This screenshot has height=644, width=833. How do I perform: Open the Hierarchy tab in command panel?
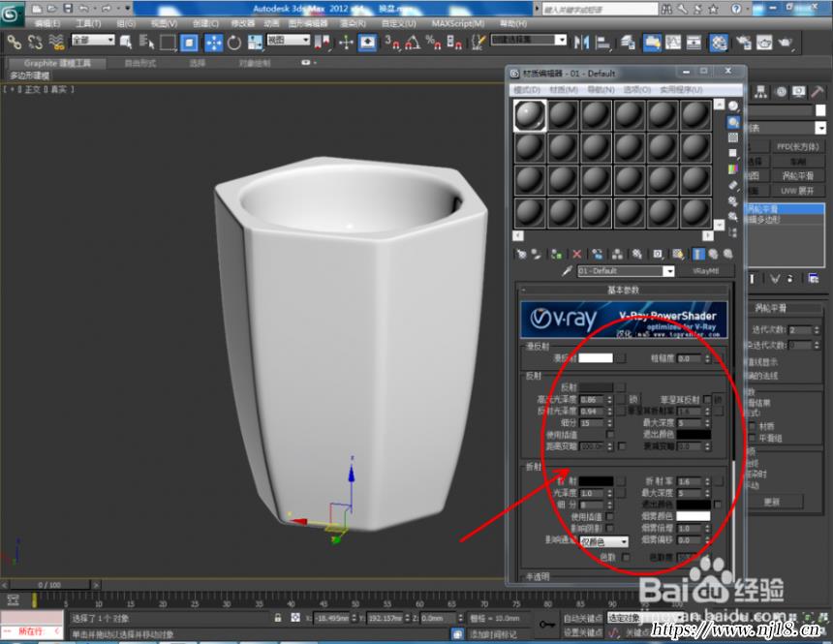tap(761, 92)
